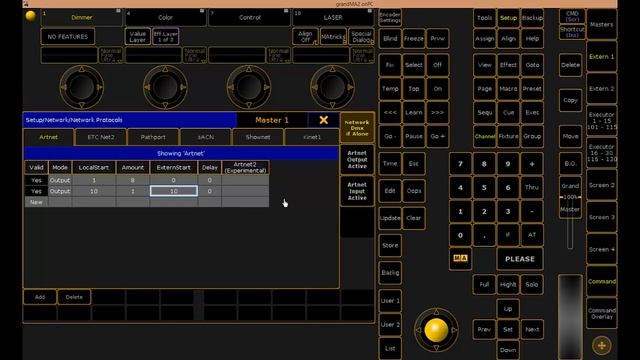
Task: Switch to the ETC Net2 tab
Action: click(x=101, y=137)
